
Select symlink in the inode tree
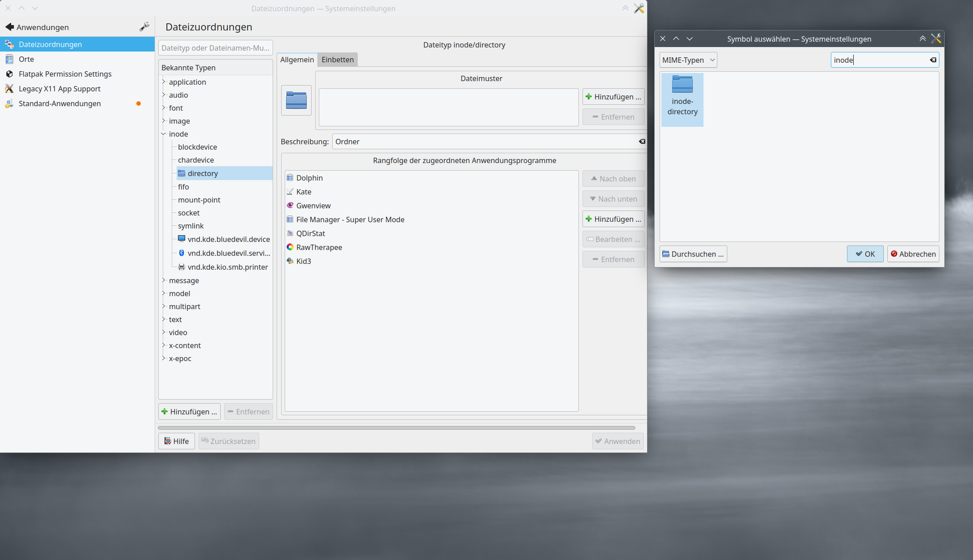tap(191, 226)
